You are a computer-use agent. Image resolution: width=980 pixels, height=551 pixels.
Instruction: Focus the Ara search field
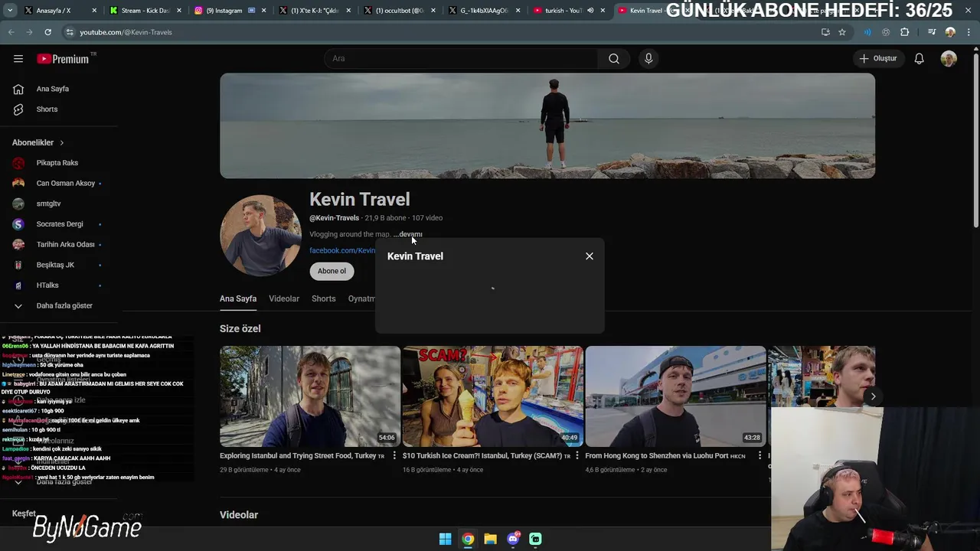pos(462,59)
